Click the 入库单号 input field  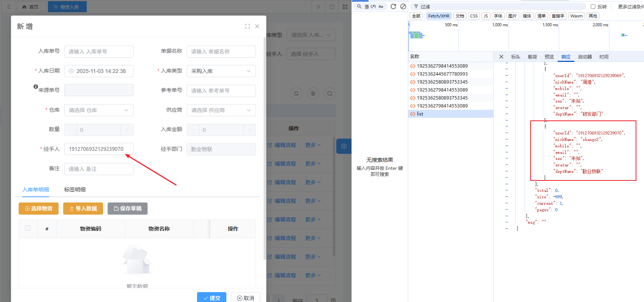pos(99,52)
